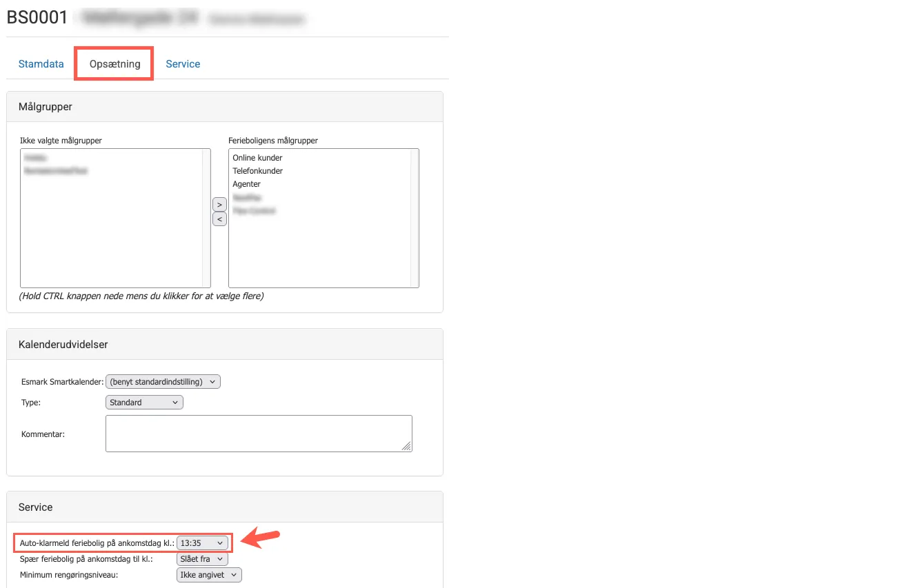Open the Stamdata tab
This screenshot has height=588, width=907.
pos(41,64)
